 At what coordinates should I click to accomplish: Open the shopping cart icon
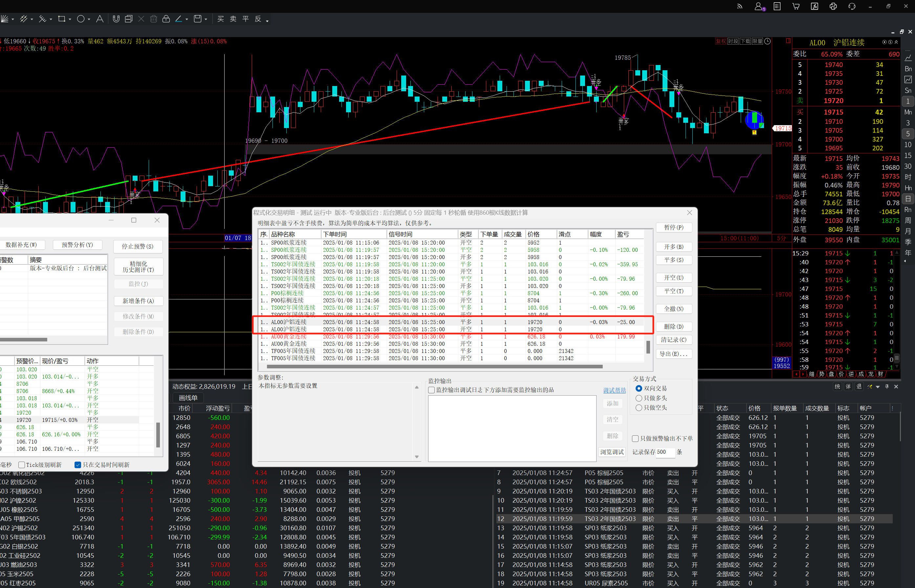(796, 6)
